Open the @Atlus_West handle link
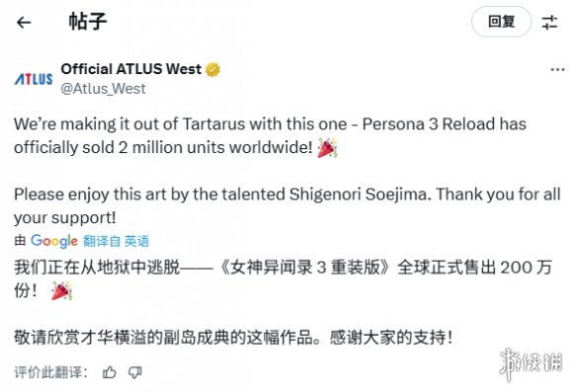 point(103,89)
